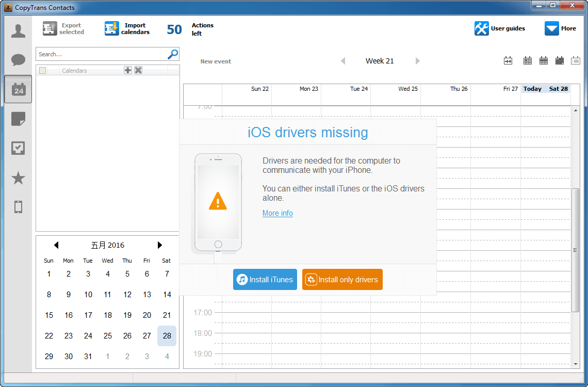Switch to the Notes sidebar section

(18, 119)
